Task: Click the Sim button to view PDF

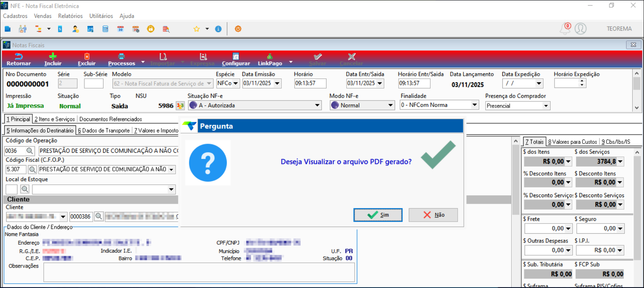Action: (x=378, y=215)
